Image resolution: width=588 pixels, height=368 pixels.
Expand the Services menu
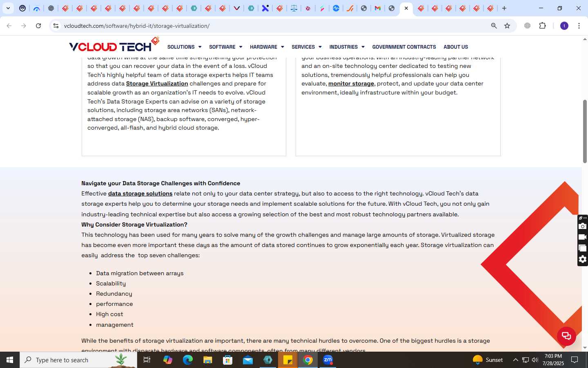pyautogui.click(x=307, y=47)
